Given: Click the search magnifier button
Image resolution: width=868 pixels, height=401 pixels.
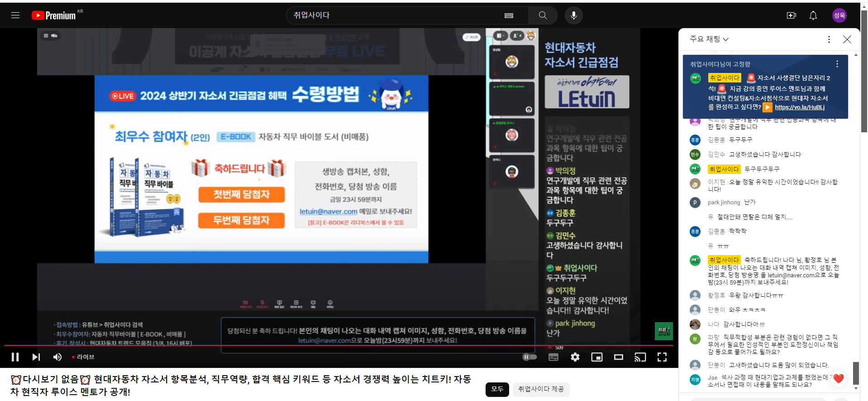Looking at the screenshot, I should pyautogui.click(x=543, y=15).
